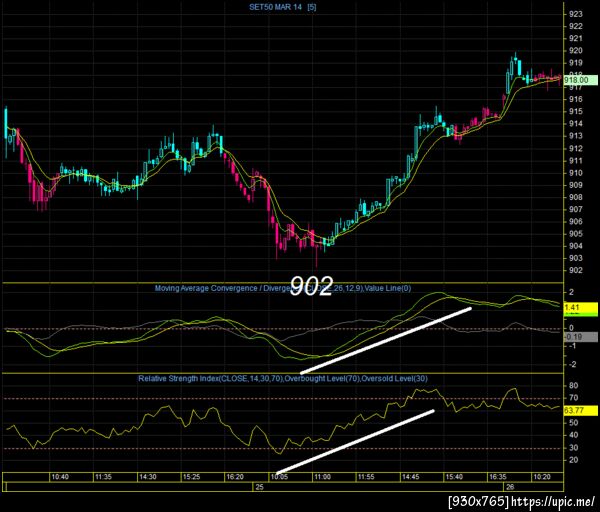Select the date 26 marker in date bar

pos(510,487)
